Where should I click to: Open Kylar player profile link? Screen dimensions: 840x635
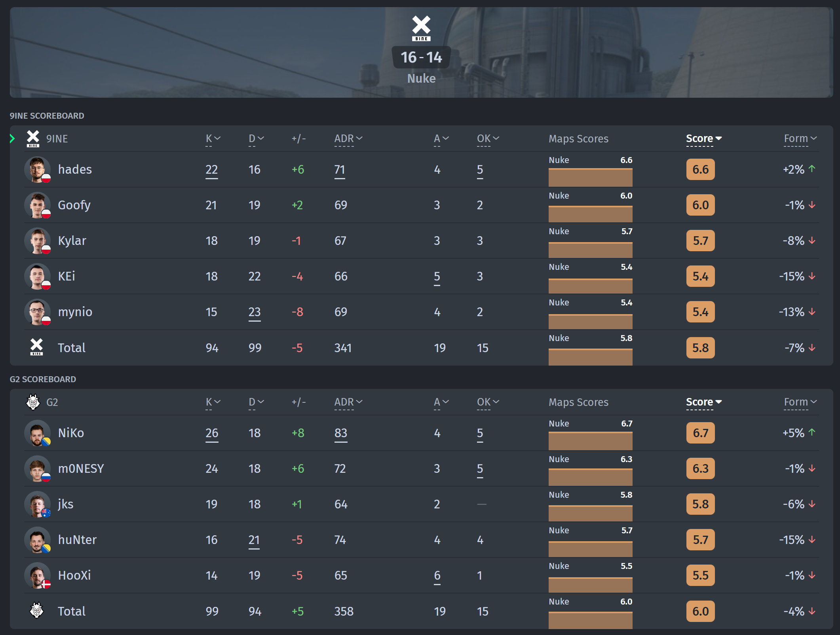72,241
